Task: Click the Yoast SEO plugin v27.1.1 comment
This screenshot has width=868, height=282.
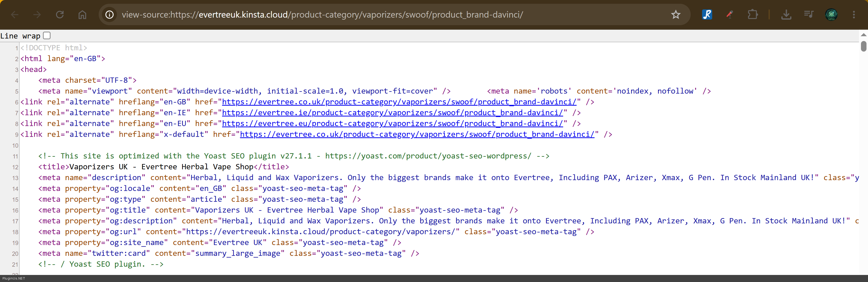Action: click(x=294, y=156)
